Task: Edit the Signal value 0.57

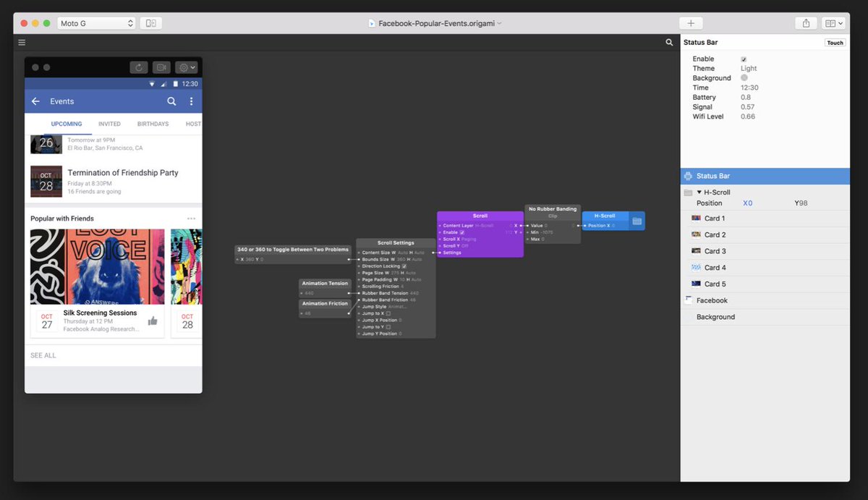Action: click(x=748, y=107)
